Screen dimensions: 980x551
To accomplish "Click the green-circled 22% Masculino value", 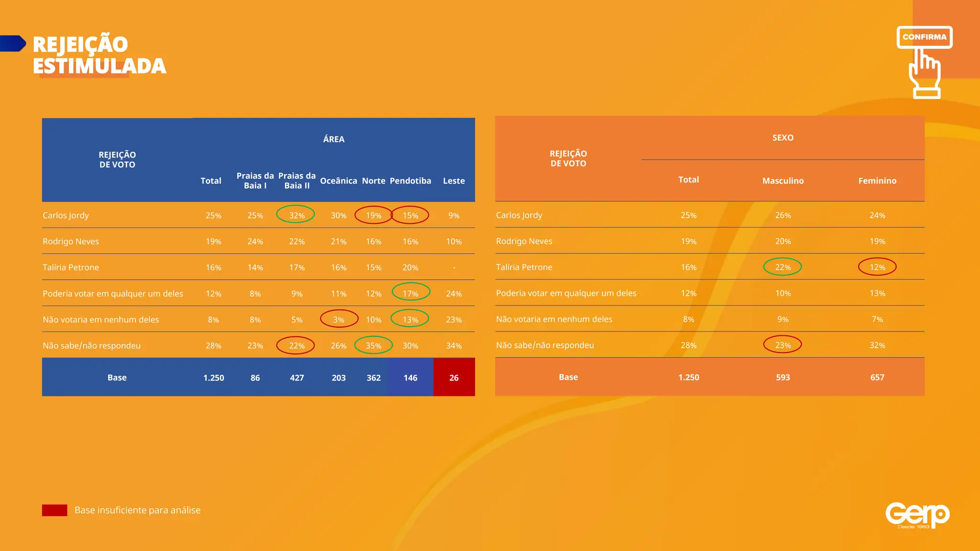I will [782, 267].
